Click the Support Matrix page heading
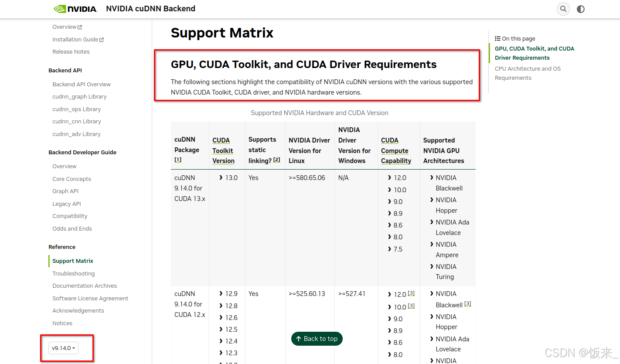Viewport: 620px width, 364px height. 222,33
